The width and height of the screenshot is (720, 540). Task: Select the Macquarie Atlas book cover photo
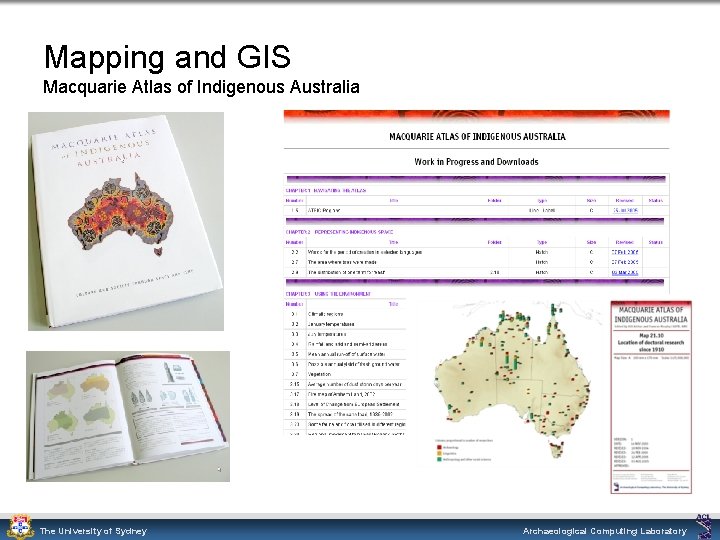tap(126, 221)
